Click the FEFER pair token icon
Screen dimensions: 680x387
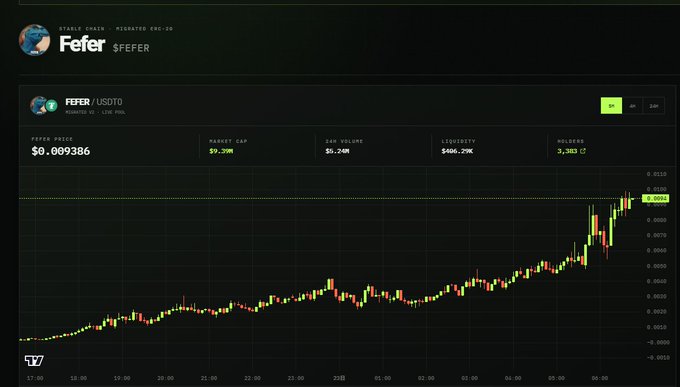38,105
